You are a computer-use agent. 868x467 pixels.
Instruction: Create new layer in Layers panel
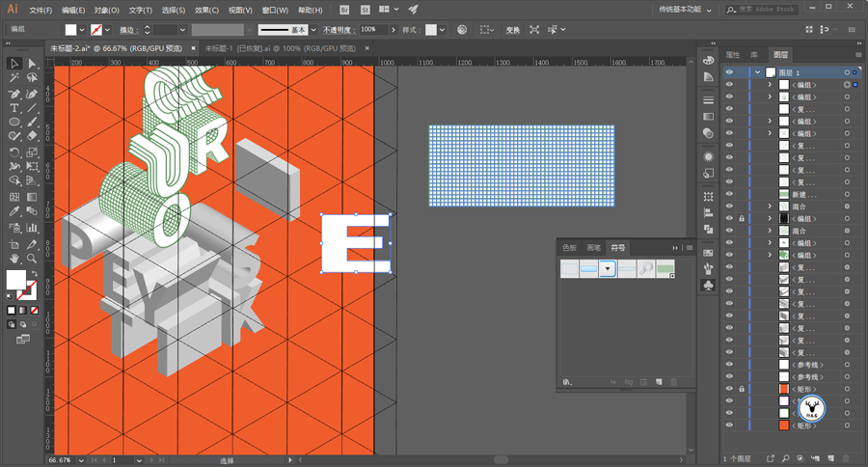(831, 458)
